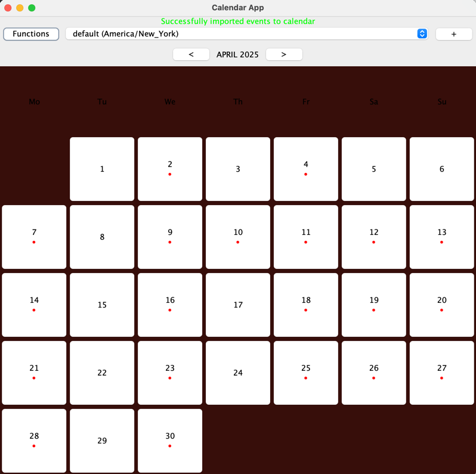This screenshot has height=474, width=476.
Task: Click the Tu weekday header
Action: [x=102, y=102]
